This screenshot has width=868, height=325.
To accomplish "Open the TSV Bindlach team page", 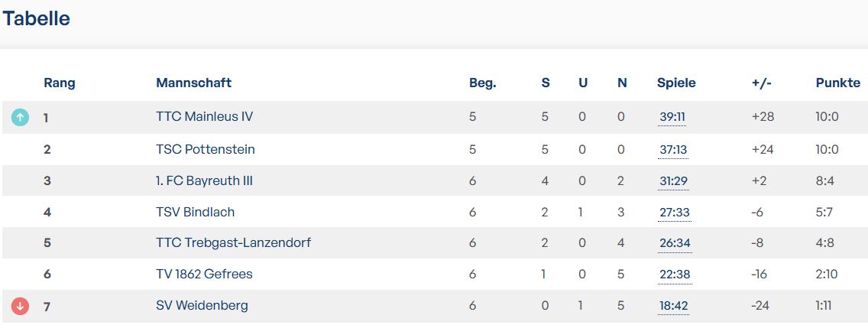I will pos(196,212).
